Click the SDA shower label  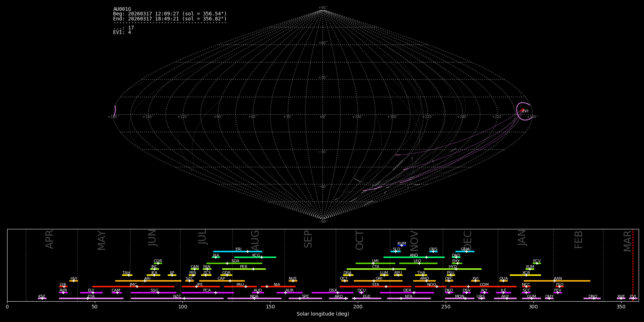(235, 261)
